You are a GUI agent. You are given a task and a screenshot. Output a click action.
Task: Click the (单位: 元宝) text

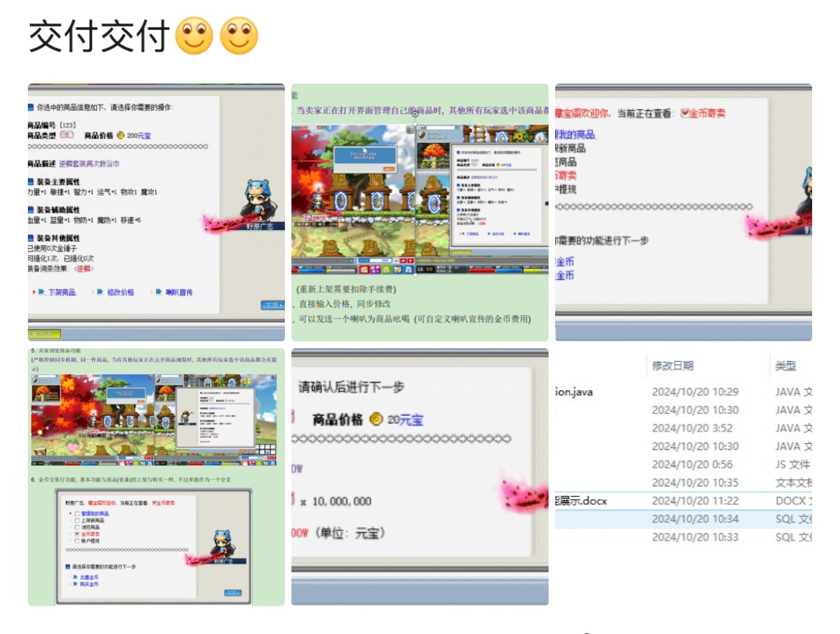click(349, 533)
